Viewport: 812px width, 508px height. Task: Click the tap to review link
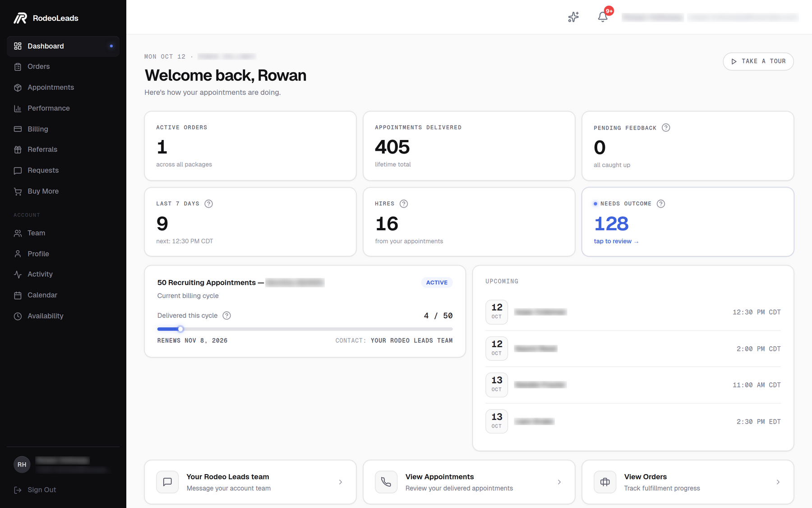pos(616,242)
